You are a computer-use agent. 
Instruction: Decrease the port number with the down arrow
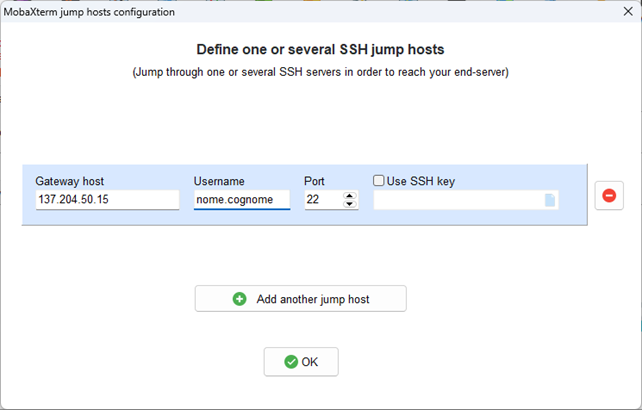point(349,204)
